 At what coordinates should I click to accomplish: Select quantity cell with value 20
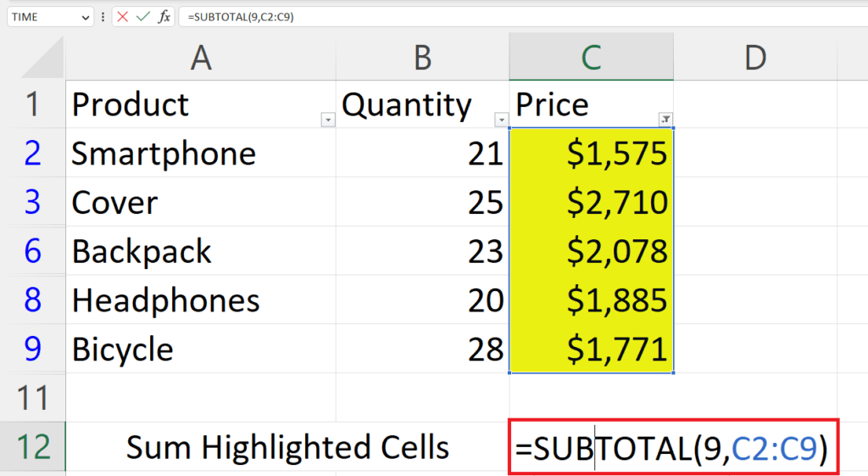click(423, 300)
